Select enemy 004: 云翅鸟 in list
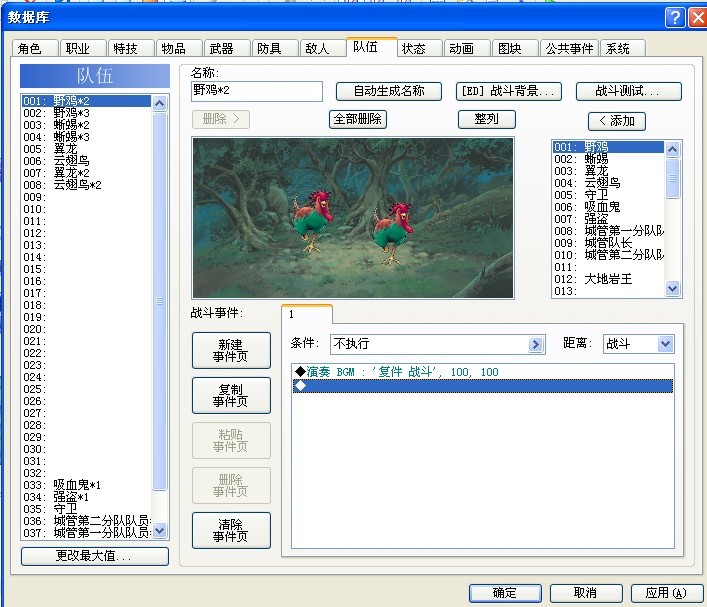707x607 pixels. point(608,183)
